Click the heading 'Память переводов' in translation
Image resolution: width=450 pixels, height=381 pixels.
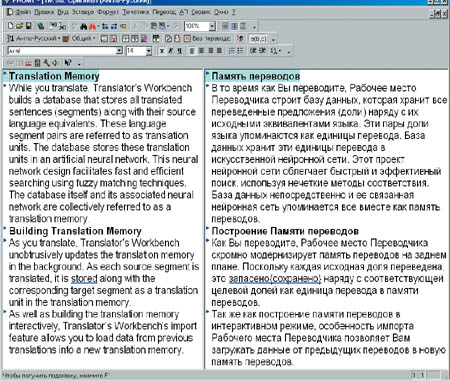256,76
